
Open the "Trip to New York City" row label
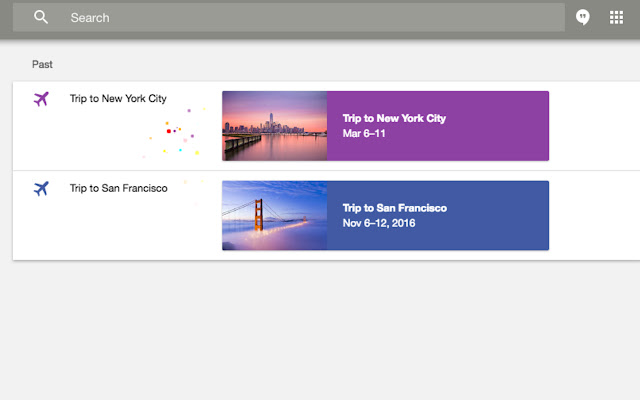118,99
